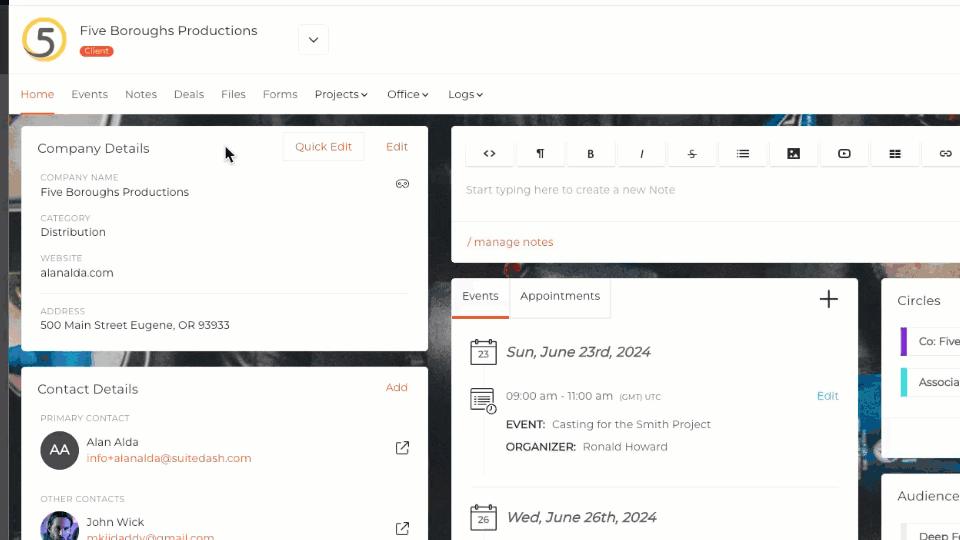Apply strikethrough in note toolbar
This screenshot has height=540, width=960.
click(x=692, y=154)
